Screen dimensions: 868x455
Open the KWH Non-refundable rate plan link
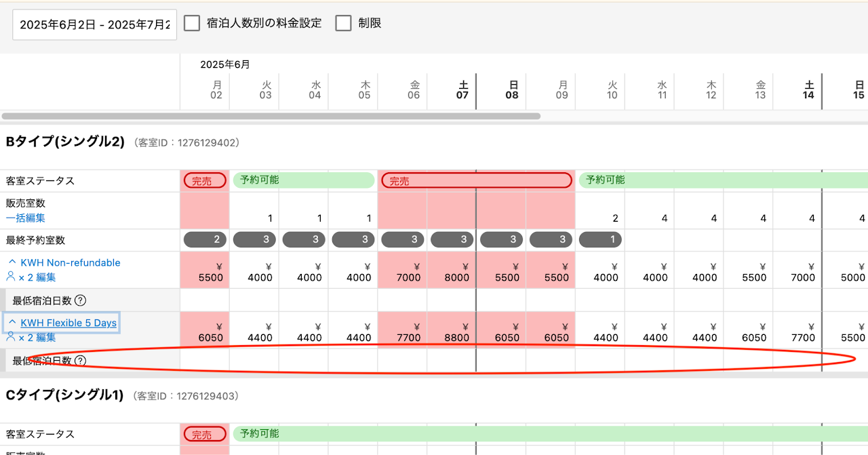(x=70, y=262)
